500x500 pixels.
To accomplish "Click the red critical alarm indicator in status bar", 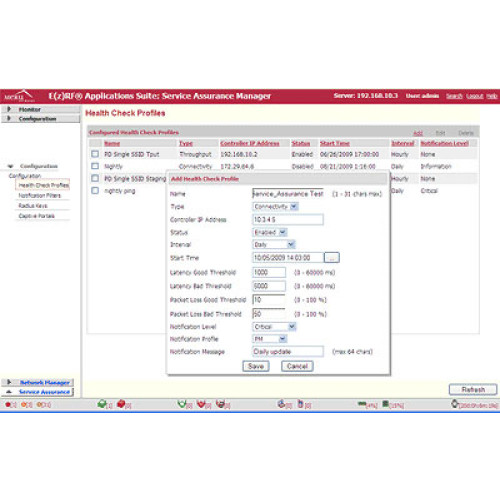I will click(x=8, y=405).
